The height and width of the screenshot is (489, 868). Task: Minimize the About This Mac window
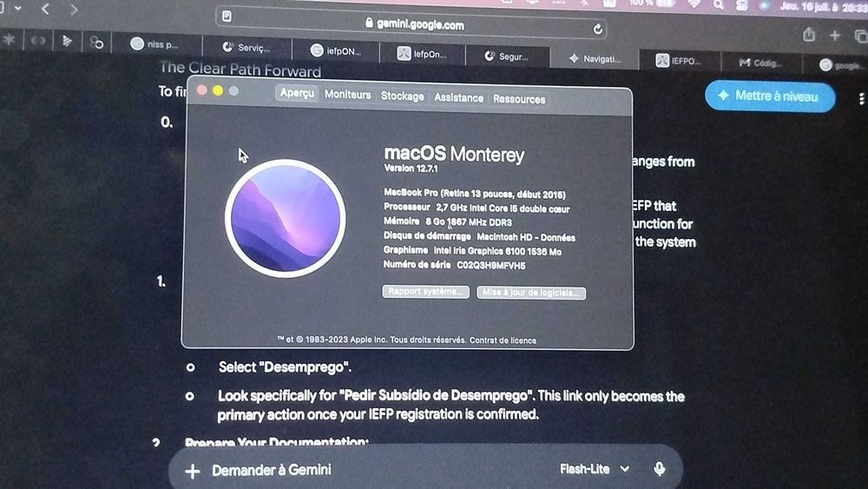[218, 90]
